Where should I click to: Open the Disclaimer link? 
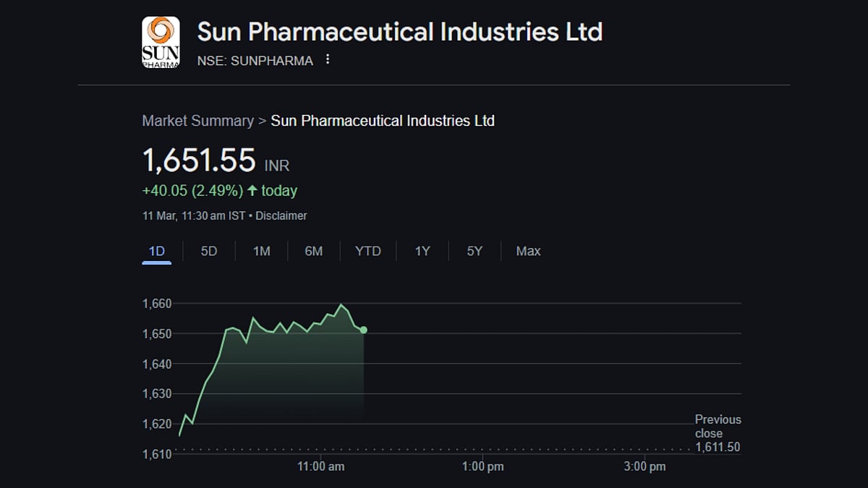point(281,215)
